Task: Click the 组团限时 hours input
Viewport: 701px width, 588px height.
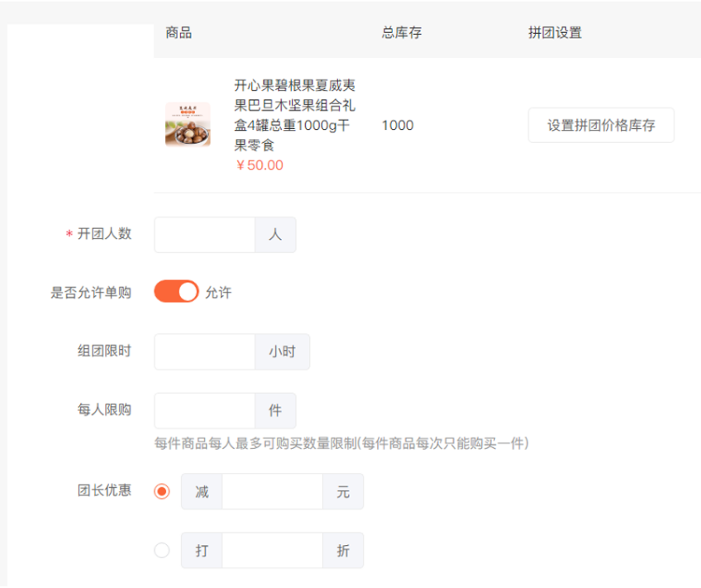Action: 205,351
